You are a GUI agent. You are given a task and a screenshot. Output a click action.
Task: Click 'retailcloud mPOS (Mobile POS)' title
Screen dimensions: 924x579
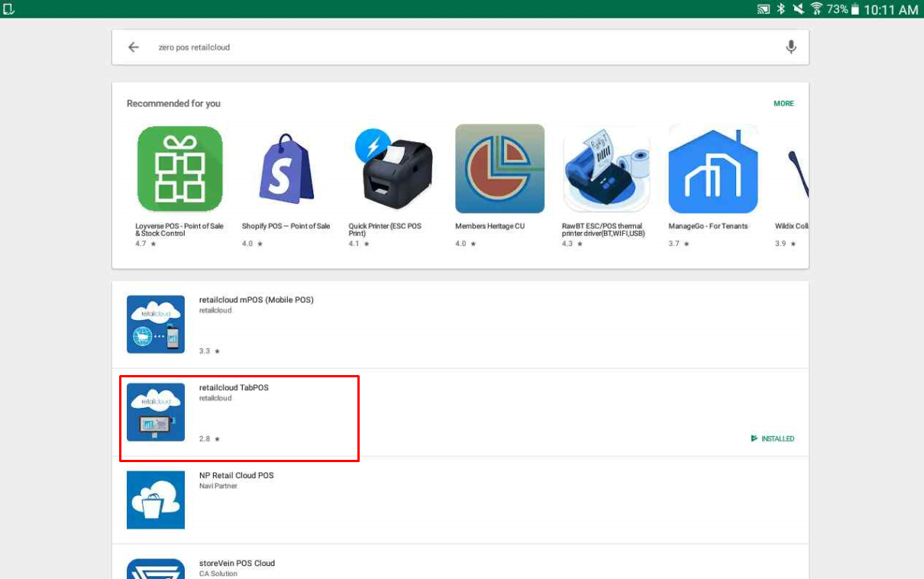pyautogui.click(x=257, y=300)
